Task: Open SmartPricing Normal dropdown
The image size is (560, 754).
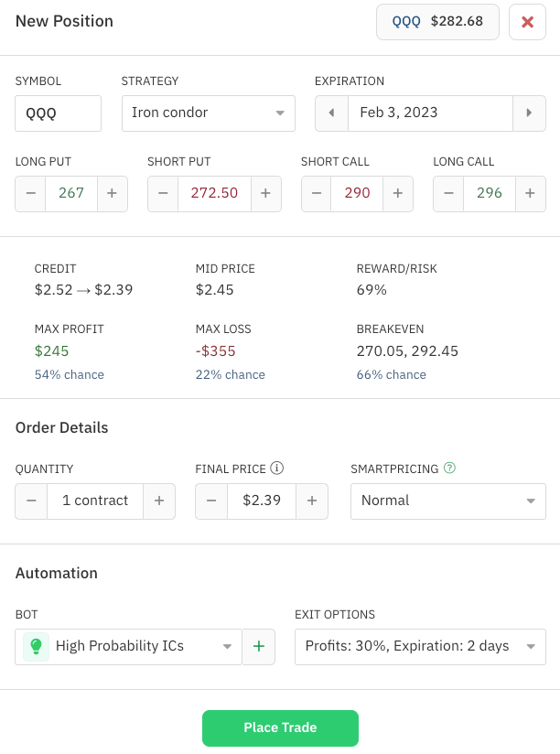Action: (447, 501)
